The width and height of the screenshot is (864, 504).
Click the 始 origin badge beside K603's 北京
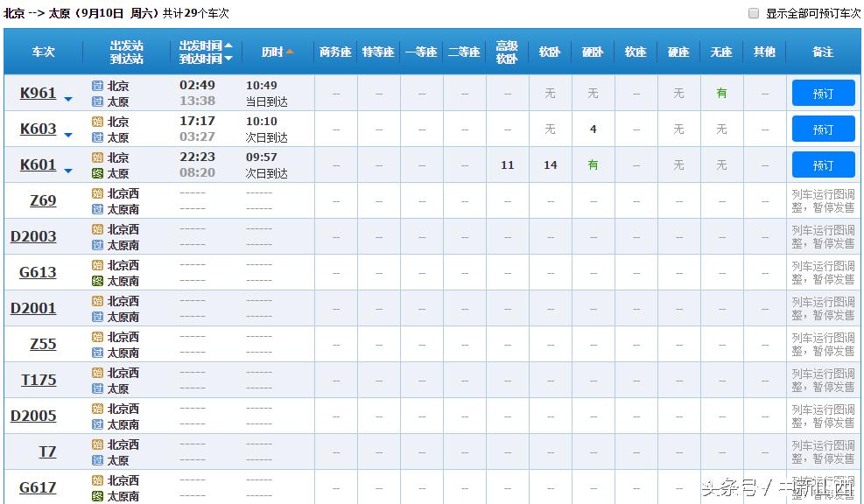pyautogui.click(x=98, y=122)
